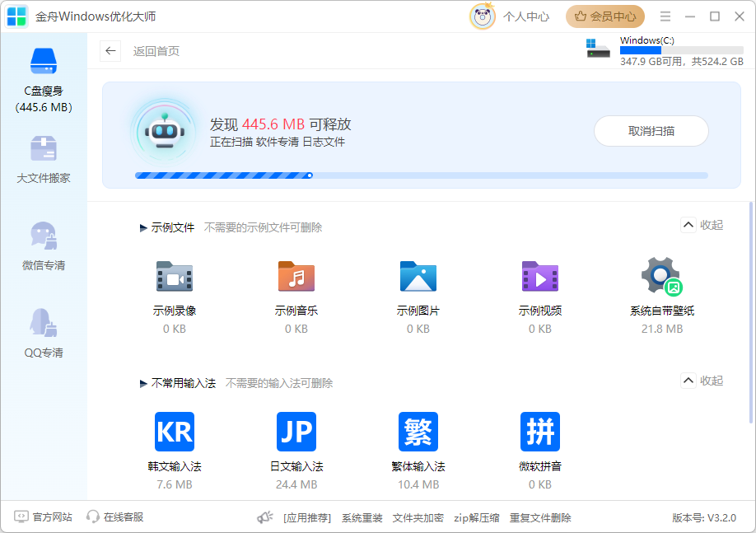Cancel the scan with 取消扫描 button
This screenshot has width=756, height=533.
(651, 131)
